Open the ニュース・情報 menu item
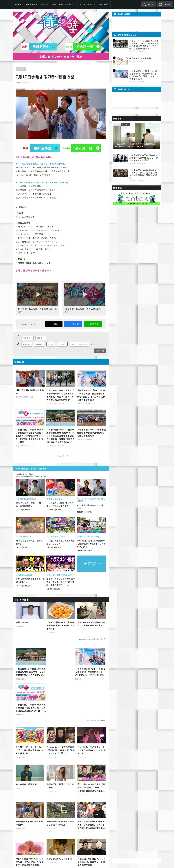Screen dimensions: 174x868 click(x=30, y=4)
